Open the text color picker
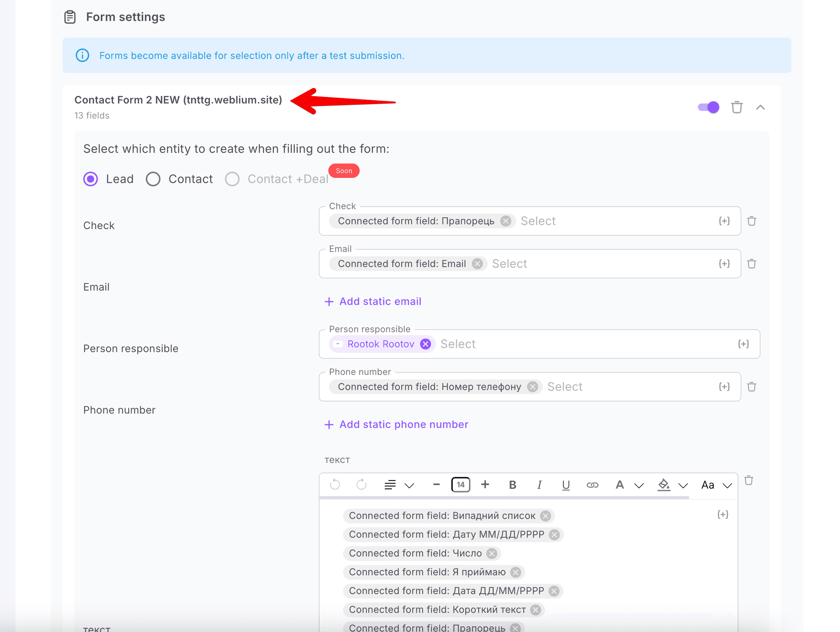840x632 pixels. pyautogui.click(x=620, y=485)
